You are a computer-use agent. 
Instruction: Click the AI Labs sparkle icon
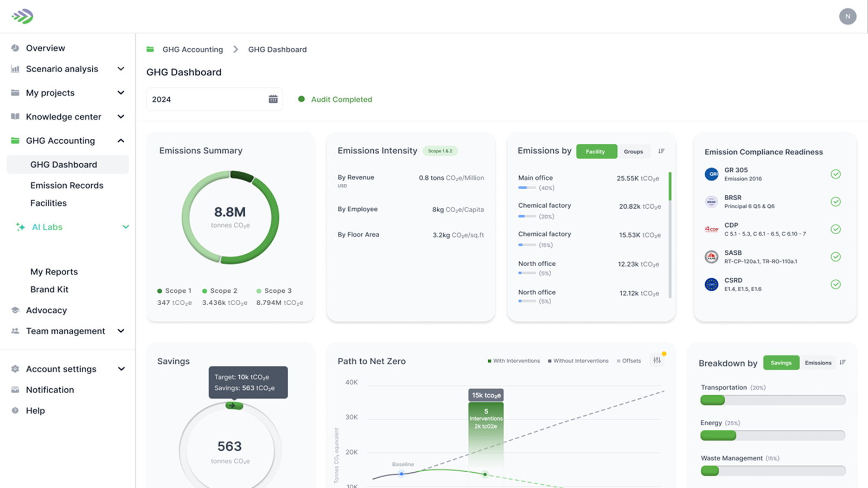21,227
